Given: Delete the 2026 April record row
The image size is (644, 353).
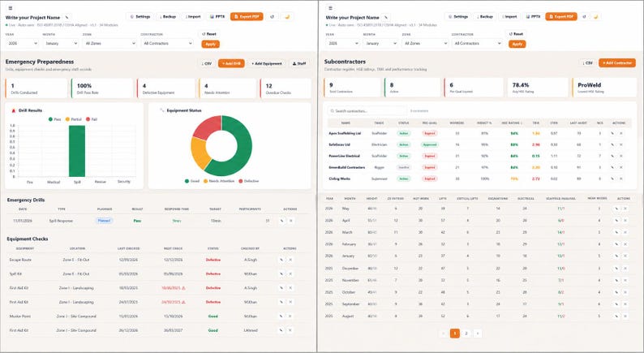Looking at the screenshot, I should [625, 221].
